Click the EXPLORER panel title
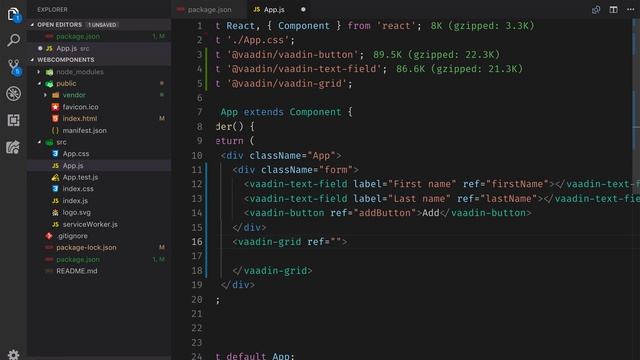The height and width of the screenshot is (360, 640). 52,9
